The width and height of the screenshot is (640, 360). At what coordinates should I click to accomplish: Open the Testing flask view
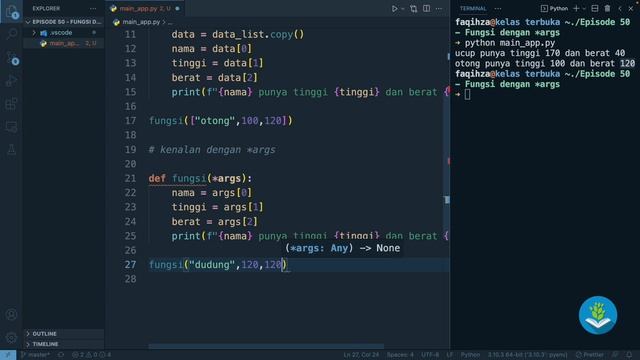click(x=11, y=150)
